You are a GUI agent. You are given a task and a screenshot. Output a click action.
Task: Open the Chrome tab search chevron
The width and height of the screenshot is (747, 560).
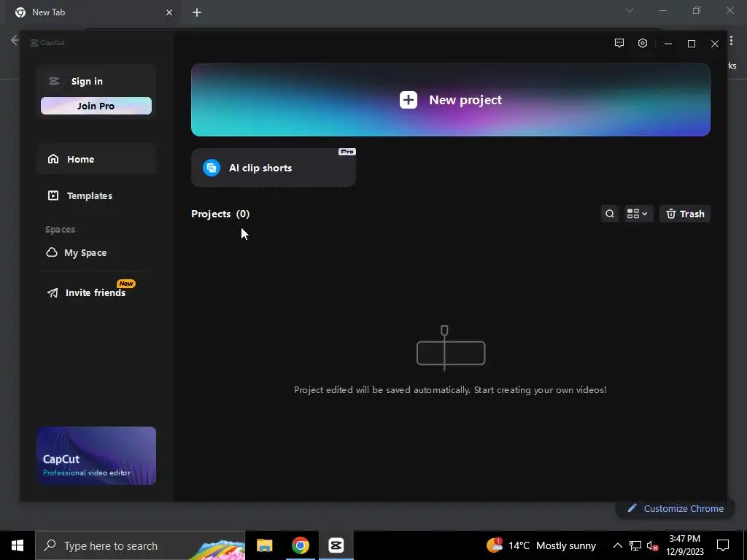tap(630, 10)
